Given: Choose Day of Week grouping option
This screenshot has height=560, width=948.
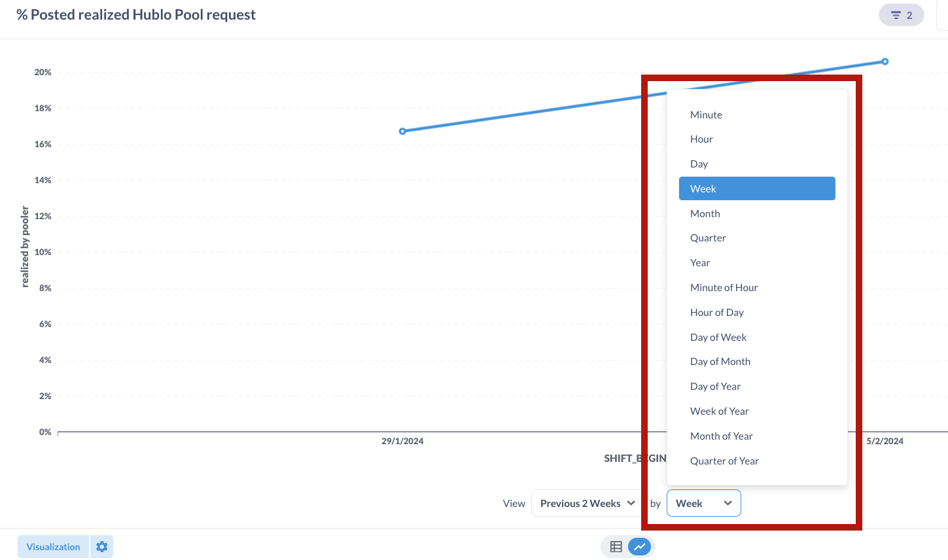Looking at the screenshot, I should [x=718, y=337].
